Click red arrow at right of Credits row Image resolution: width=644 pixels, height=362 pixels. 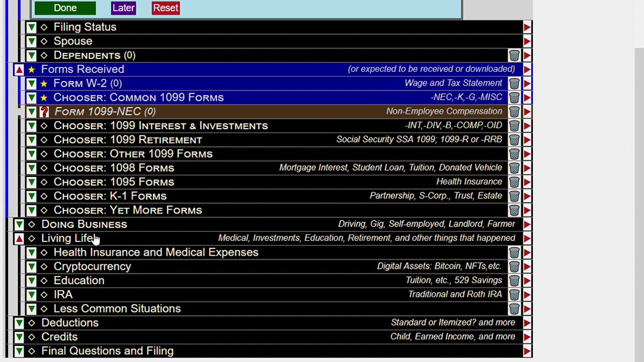click(x=527, y=337)
